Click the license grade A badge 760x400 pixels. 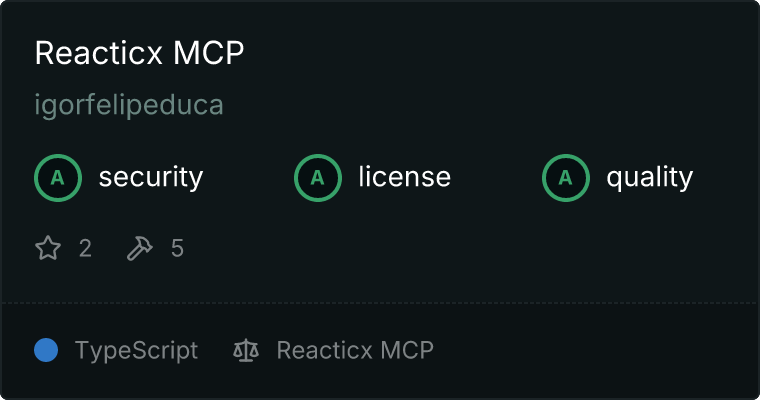tap(317, 178)
